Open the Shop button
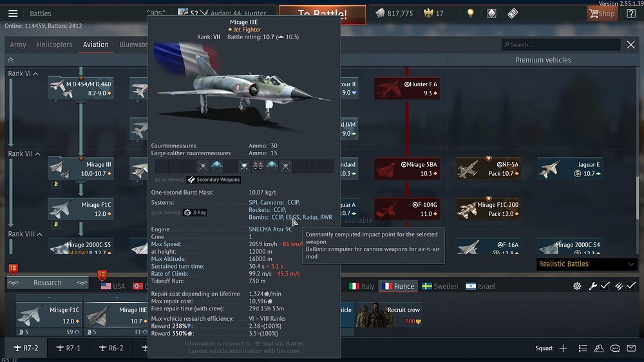644x362 pixels. 602,14
